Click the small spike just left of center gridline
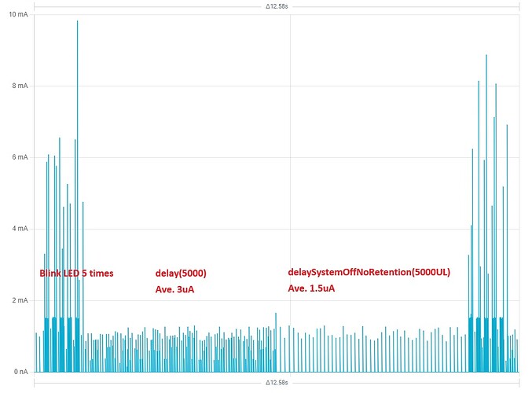 coord(276,314)
